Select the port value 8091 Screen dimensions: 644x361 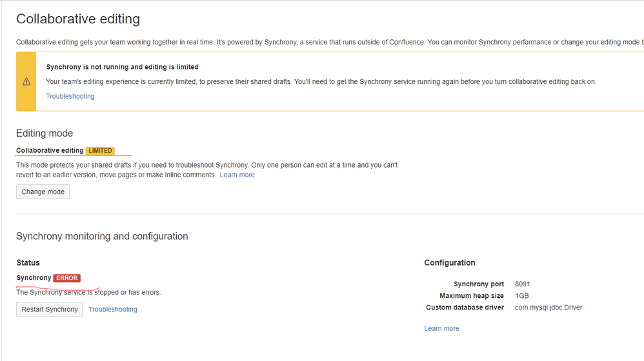[x=523, y=284]
